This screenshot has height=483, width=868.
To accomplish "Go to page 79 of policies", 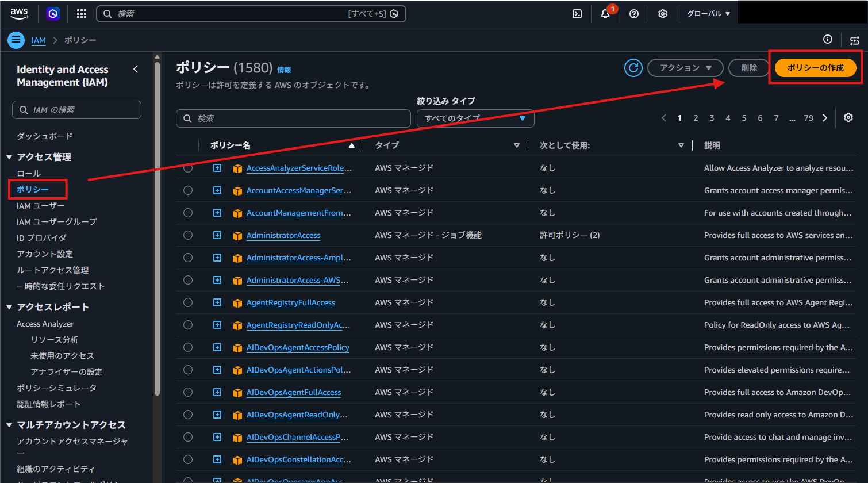I will point(808,118).
